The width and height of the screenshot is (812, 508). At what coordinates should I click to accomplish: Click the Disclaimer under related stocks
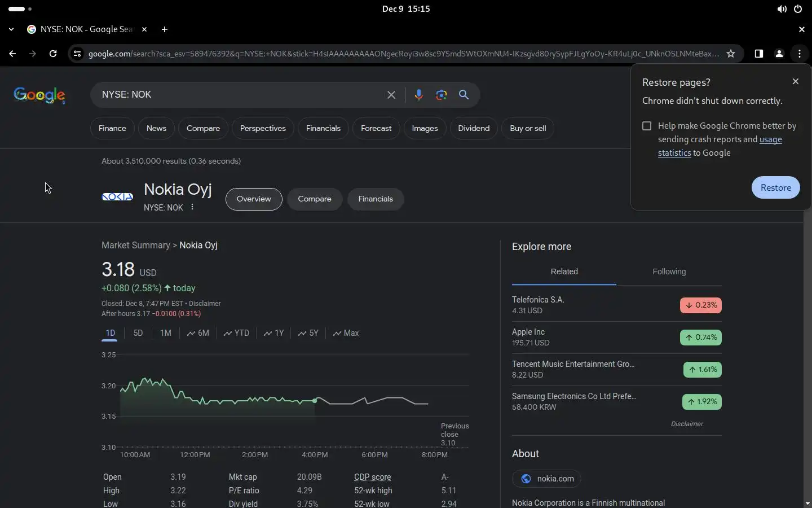(x=687, y=424)
